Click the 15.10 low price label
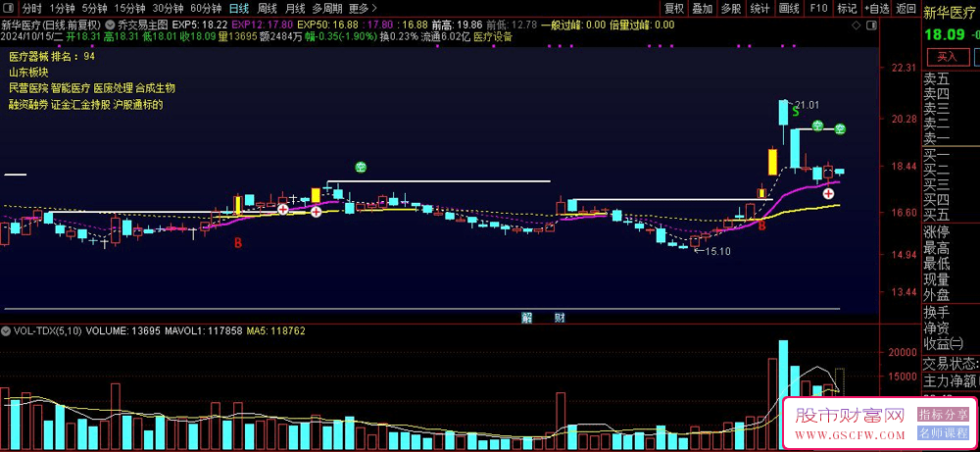980x452 pixels. tap(717, 251)
